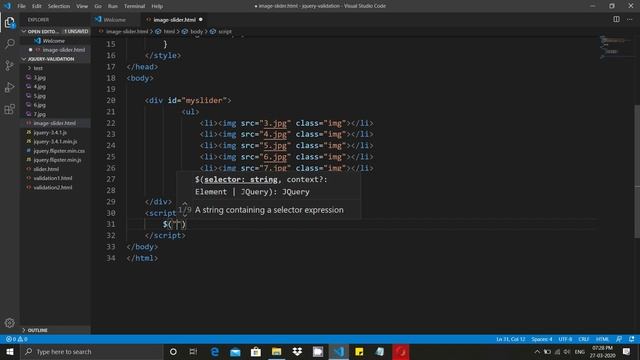Image resolution: width=640 pixels, height=360 pixels.
Task: Switch to the image-slider.html tab
Action: (x=175, y=20)
